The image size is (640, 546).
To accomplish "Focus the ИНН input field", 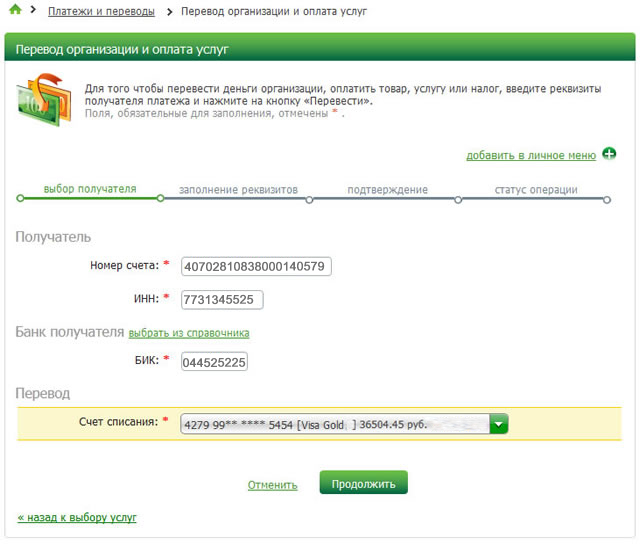I will coord(222,300).
